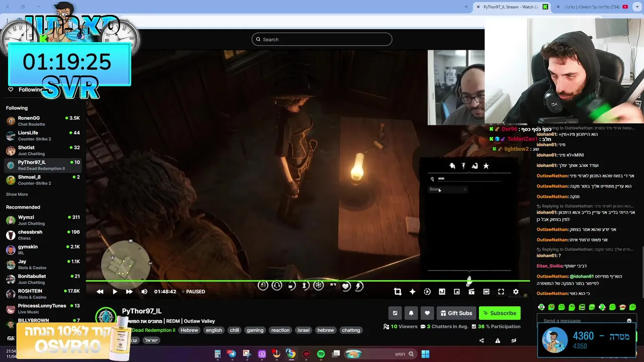Click the chatting tag chip
Screen dimensions: 644x362
point(351,330)
